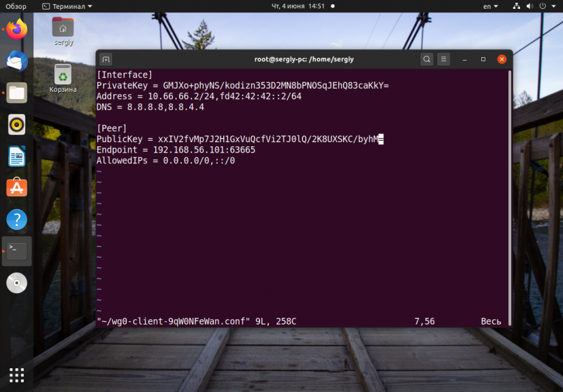Launch Firefox from the dock

pos(17,29)
